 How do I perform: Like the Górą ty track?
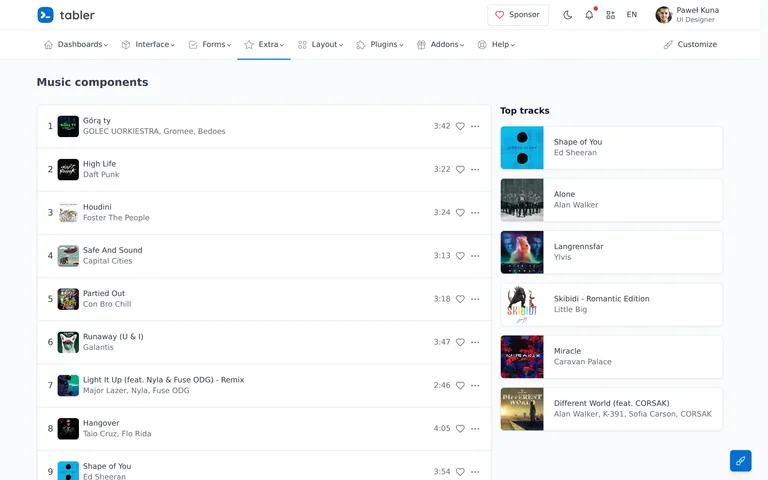pyautogui.click(x=460, y=126)
